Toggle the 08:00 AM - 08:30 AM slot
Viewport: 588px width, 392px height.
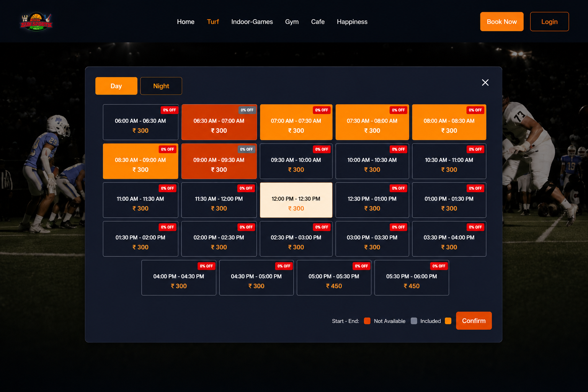[x=449, y=122]
